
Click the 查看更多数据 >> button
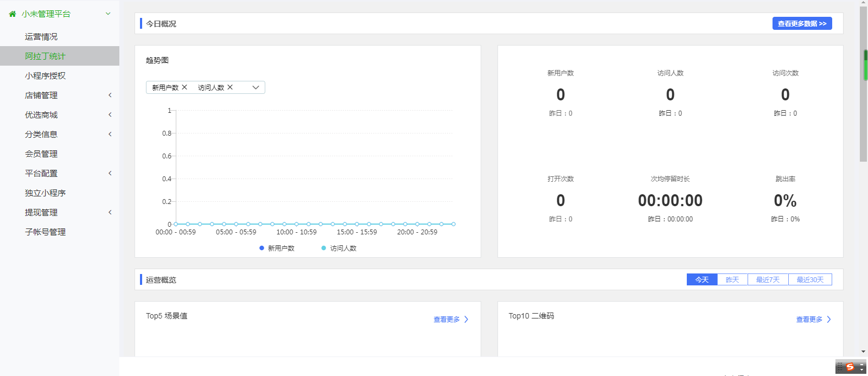[x=802, y=24]
